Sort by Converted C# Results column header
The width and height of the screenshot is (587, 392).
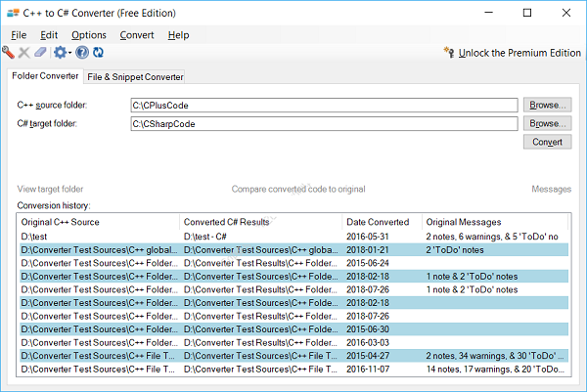click(x=261, y=222)
